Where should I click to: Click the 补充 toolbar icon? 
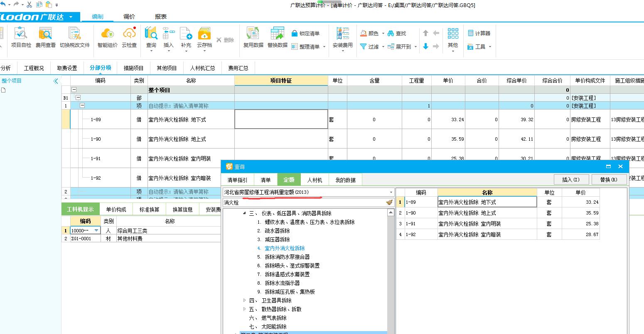coord(186,39)
